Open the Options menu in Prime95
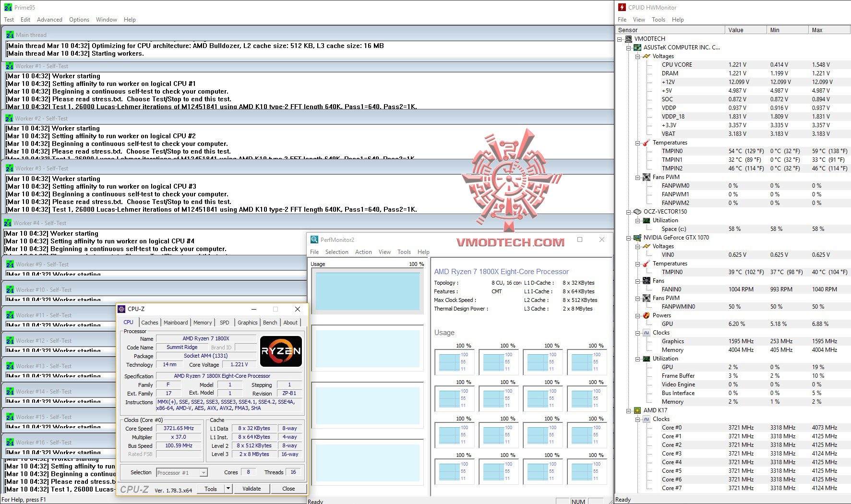The width and height of the screenshot is (851, 504). 79,20
